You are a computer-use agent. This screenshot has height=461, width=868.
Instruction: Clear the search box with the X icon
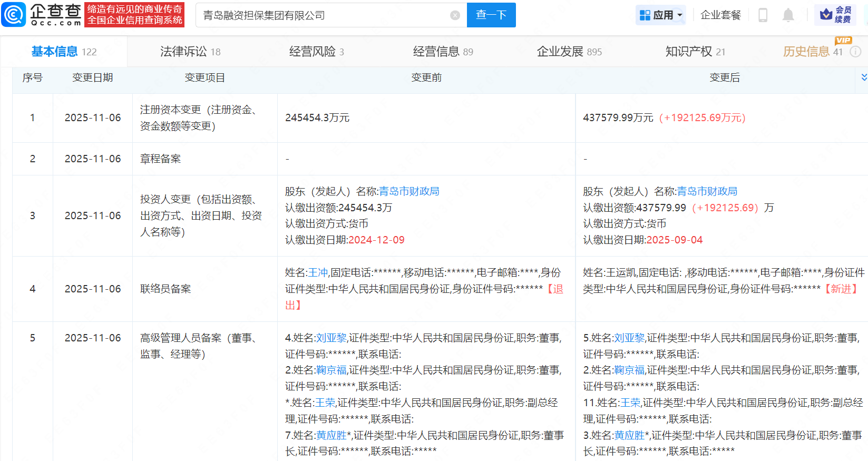click(455, 15)
